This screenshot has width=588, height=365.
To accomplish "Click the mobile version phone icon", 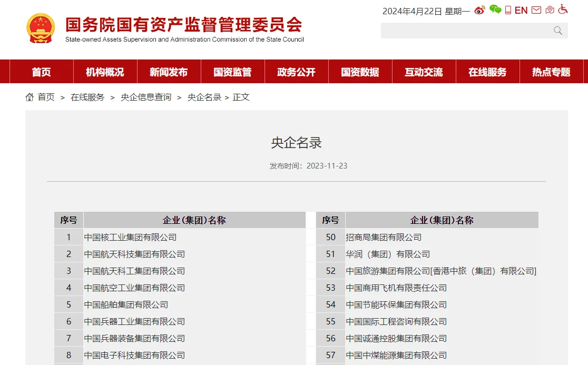I will (x=507, y=9).
